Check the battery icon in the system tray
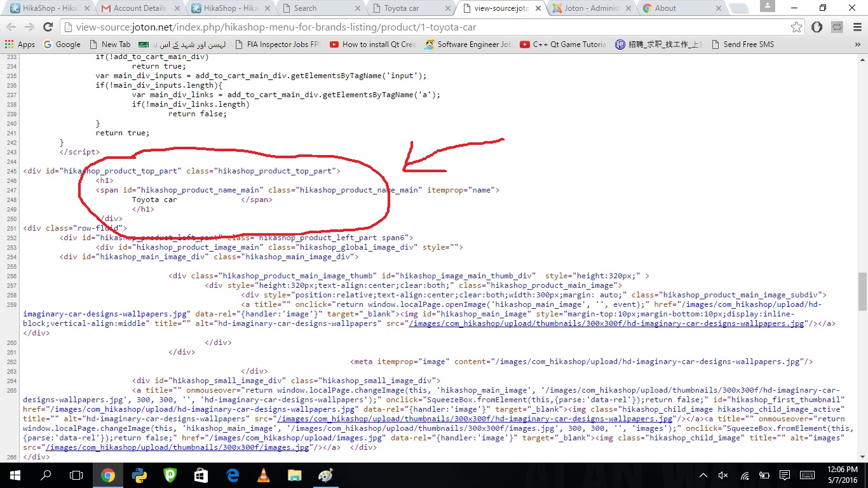This screenshot has height=488, width=868. tap(764, 475)
